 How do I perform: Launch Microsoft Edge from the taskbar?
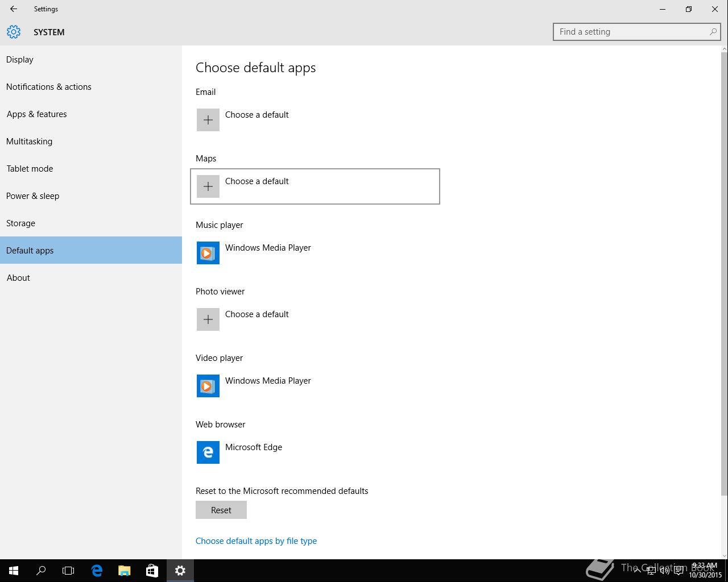tap(97, 571)
